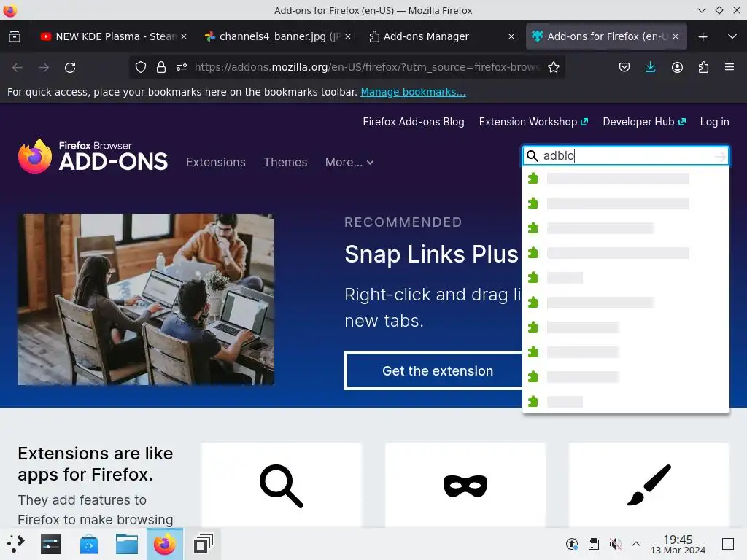Open the Extensions section
Viewport: 747px width, 560px height.
click(x=216, y=163)
